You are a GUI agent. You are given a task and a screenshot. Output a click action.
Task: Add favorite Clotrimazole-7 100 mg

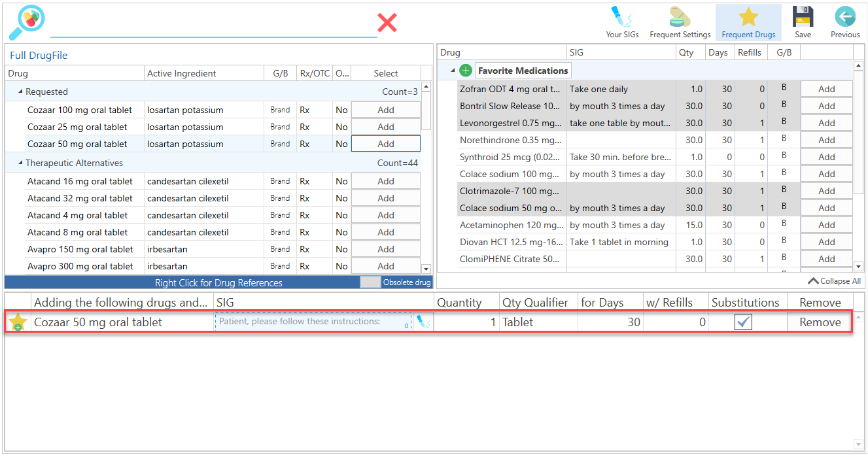[827, 191]
